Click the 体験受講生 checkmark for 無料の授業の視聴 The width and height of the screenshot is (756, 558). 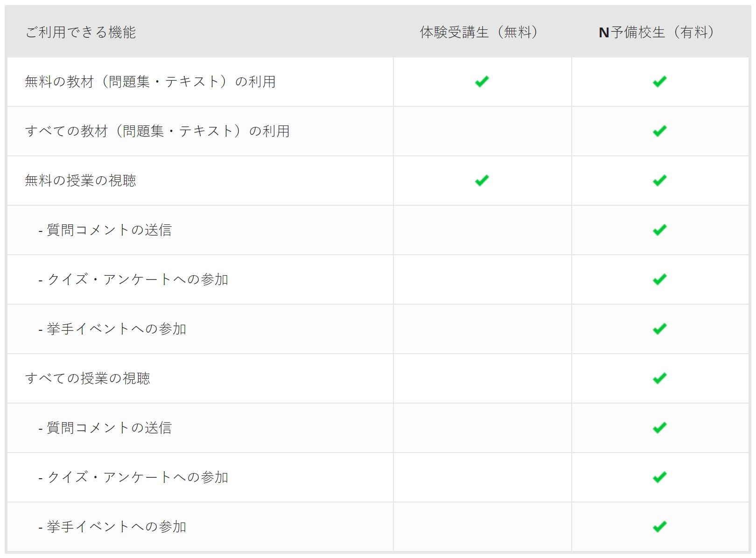[482, 181]
